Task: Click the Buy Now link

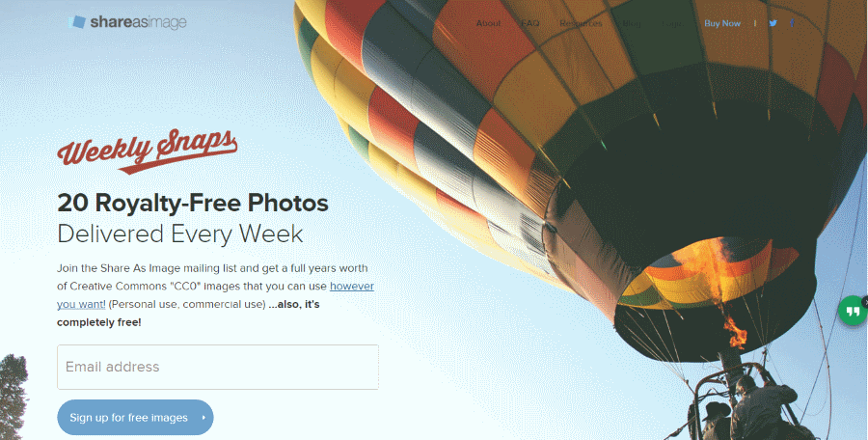Action: click(722, 23)
